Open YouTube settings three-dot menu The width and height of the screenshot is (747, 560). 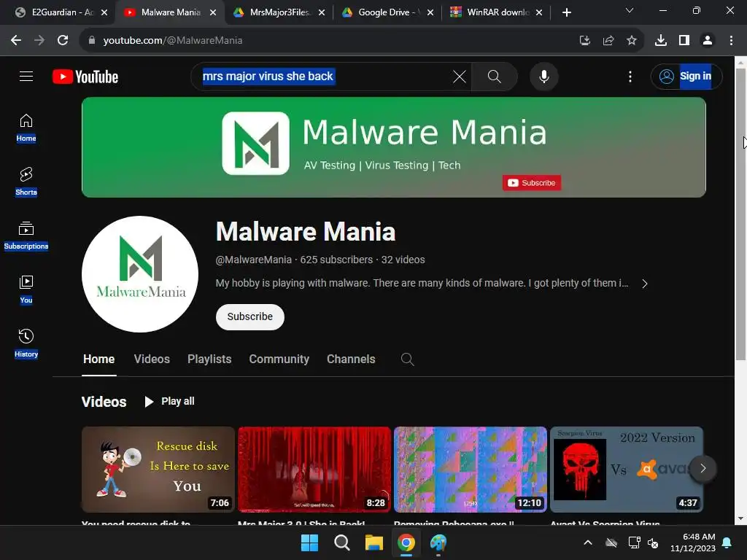point(630,76)
